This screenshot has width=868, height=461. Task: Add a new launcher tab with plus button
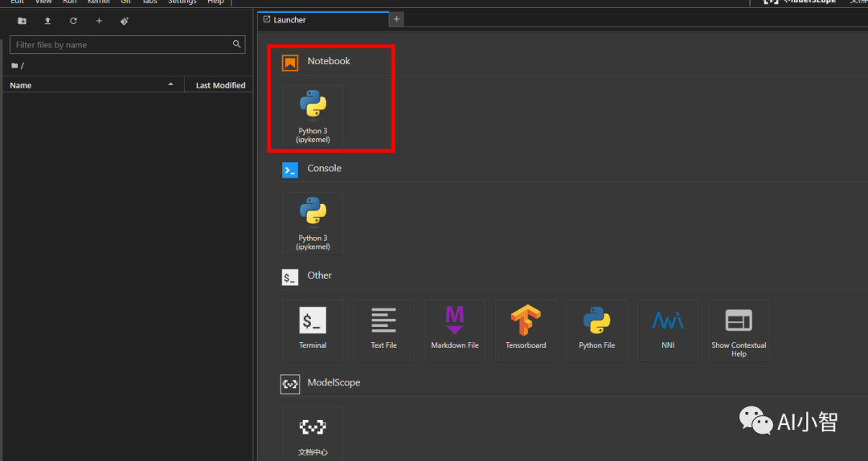(397, 19)
